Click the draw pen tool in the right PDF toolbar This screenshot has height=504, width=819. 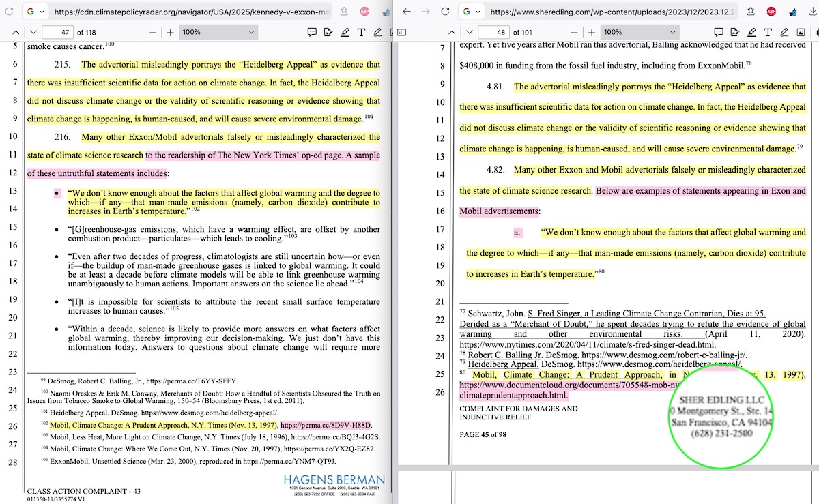(x=784, y=32)
